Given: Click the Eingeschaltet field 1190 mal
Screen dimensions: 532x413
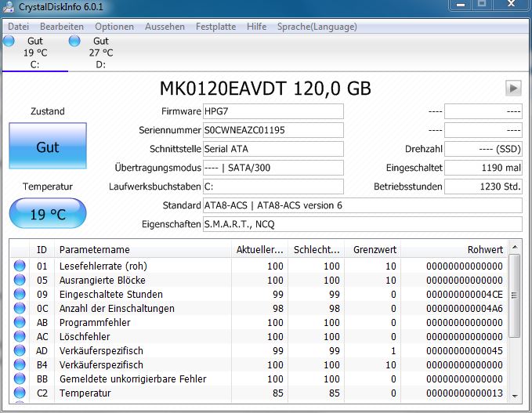Looking at the screenshot, I should coord(483,168).
